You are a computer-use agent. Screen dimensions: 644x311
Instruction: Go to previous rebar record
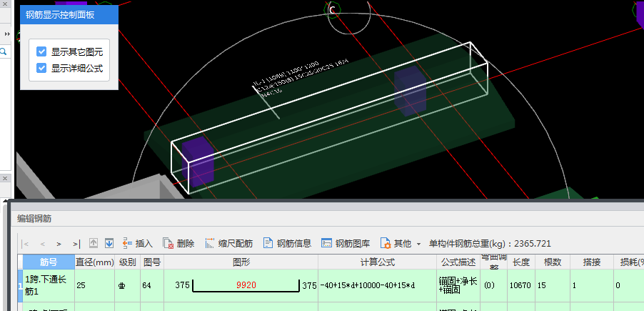tap(42, 244)
